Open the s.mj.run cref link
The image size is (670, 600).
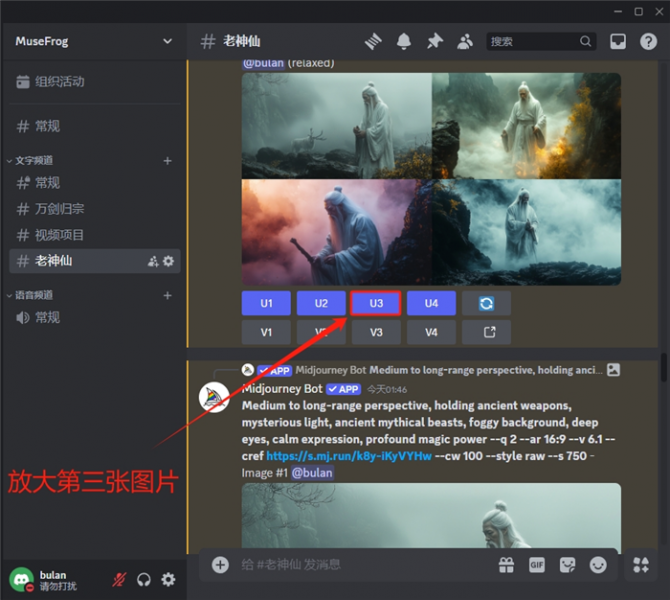pyautogui.click(x=349, y=456)
